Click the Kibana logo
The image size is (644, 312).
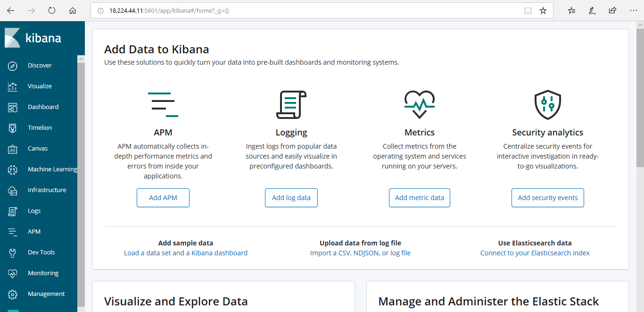click(33, 38)
